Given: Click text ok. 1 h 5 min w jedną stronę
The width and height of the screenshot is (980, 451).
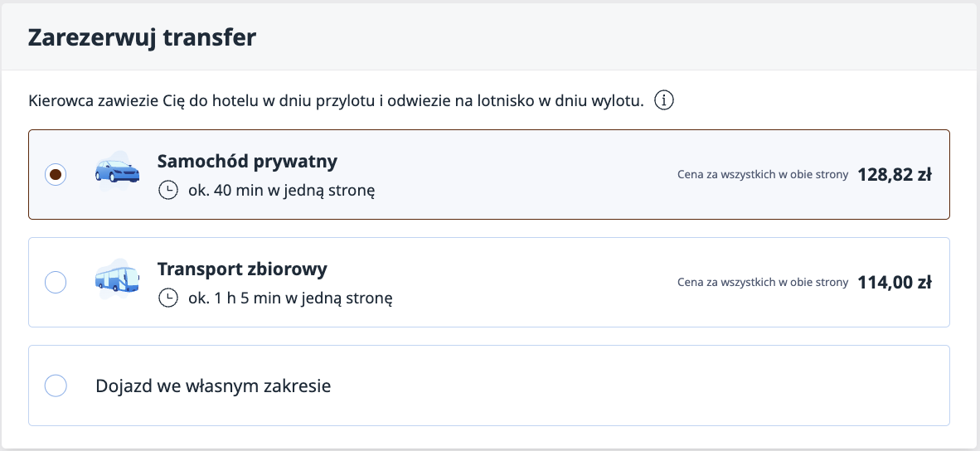Looking at the screenshot, I should pyautogui.click(x=291, y=298).
